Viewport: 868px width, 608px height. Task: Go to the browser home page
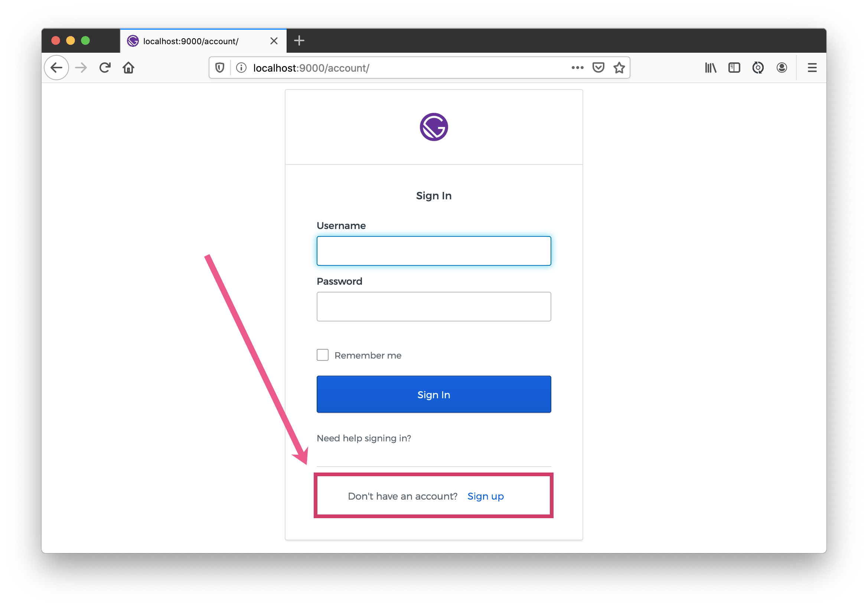[128, 68]
